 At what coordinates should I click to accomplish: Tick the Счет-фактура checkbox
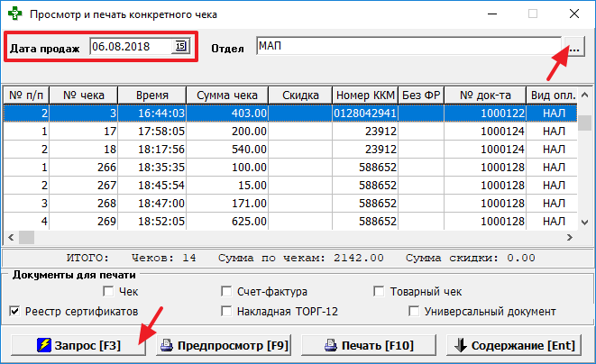tap(226, 291)
